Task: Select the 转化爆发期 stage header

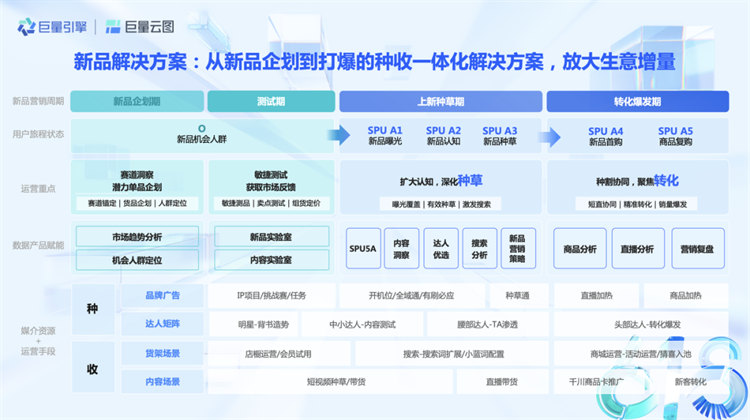Action: [x=637, y=102]
